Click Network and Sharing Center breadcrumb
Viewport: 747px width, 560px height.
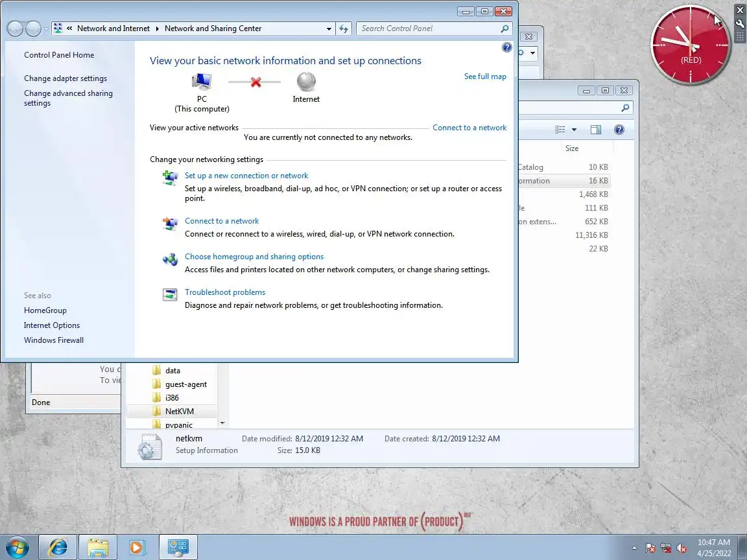point(213,29)
